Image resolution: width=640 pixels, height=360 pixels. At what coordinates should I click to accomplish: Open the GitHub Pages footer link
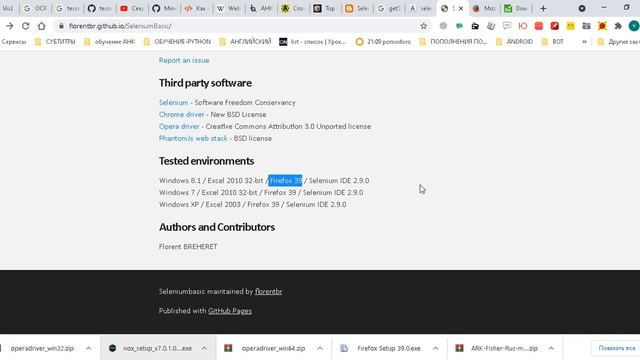click(230, 311)
